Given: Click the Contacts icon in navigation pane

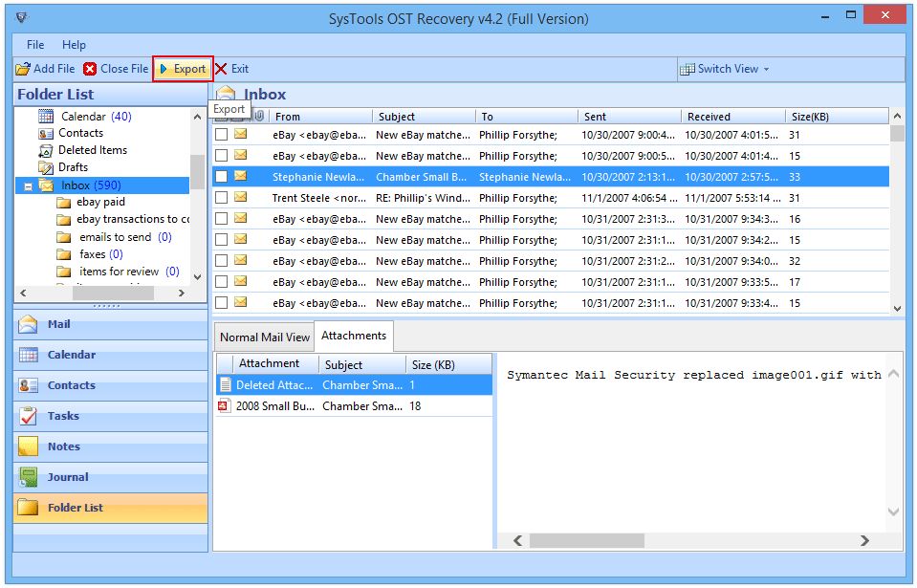Looking at the screenshot, I should coord(28,385).
